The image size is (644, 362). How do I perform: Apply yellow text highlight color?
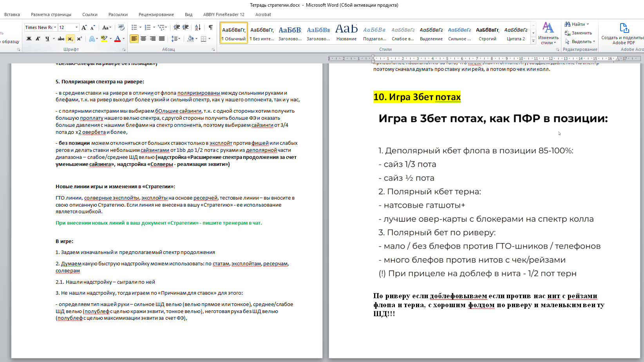[104, 39]
